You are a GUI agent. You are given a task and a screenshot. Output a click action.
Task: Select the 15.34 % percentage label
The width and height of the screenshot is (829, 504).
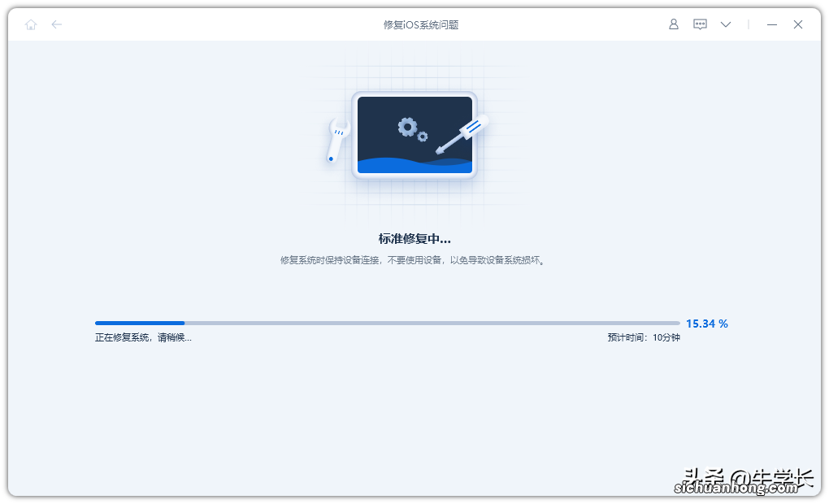tap(706, 323)
